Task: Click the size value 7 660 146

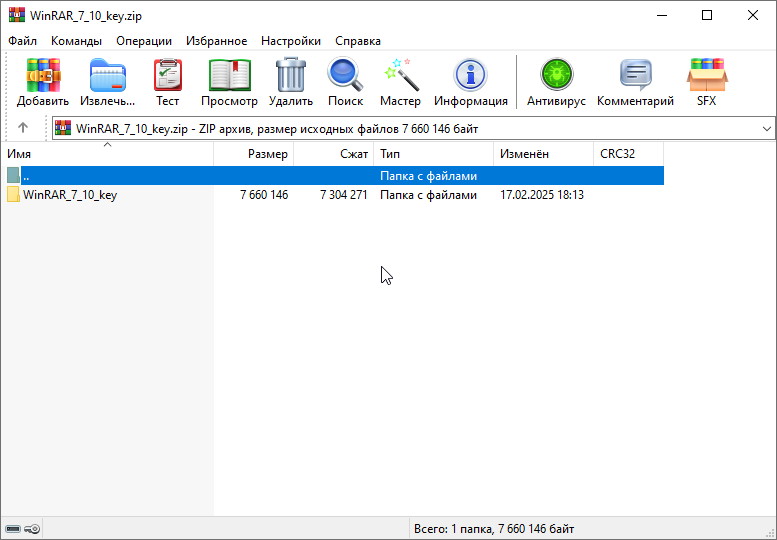Action: tap(264, 195)
